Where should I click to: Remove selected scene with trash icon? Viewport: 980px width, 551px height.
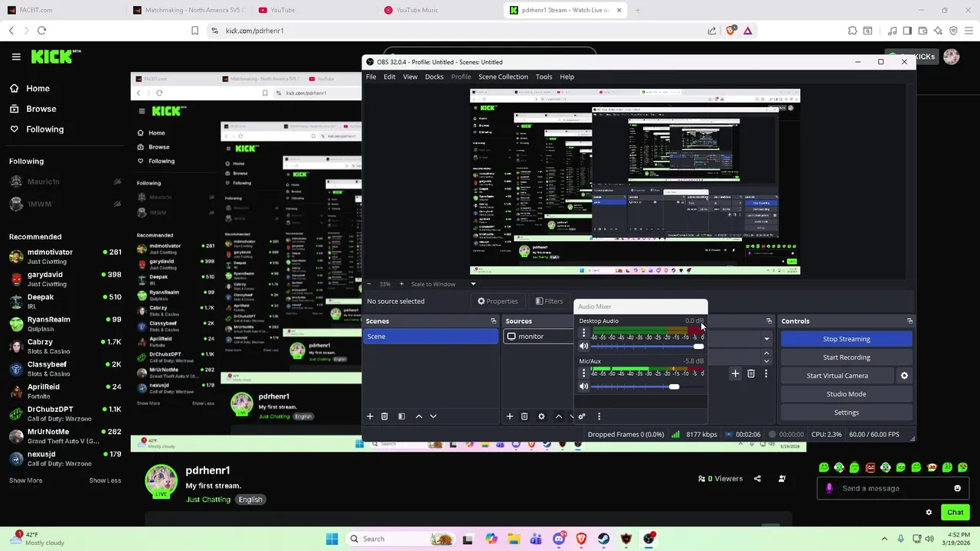384,416
